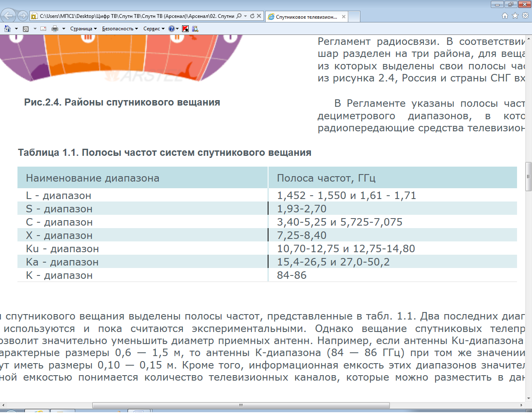This screenshot has height=413, width=532.
Task: Click header 'Полоса частот, ГГц'
Action: (326, 178)
